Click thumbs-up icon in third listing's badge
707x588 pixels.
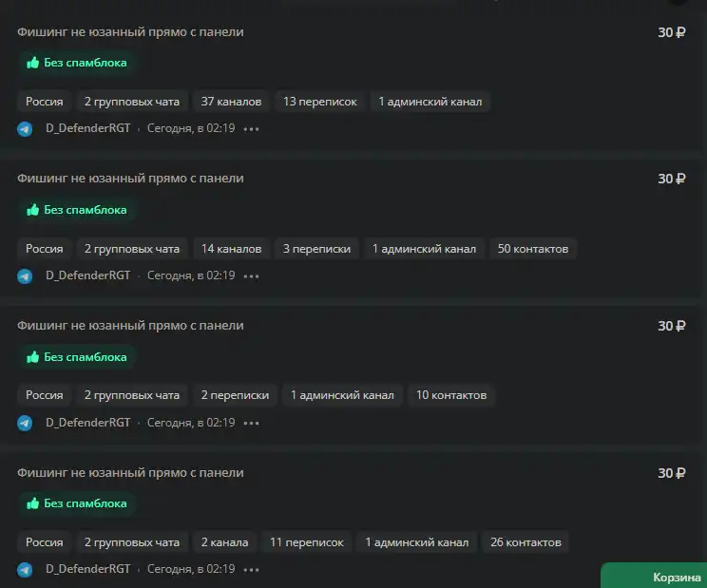[33, 357]
